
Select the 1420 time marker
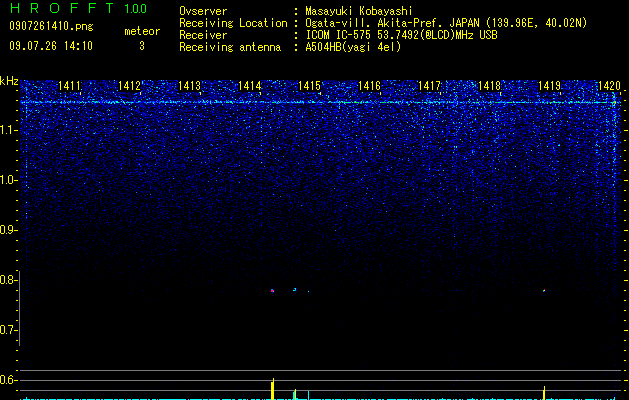point(609,86)
